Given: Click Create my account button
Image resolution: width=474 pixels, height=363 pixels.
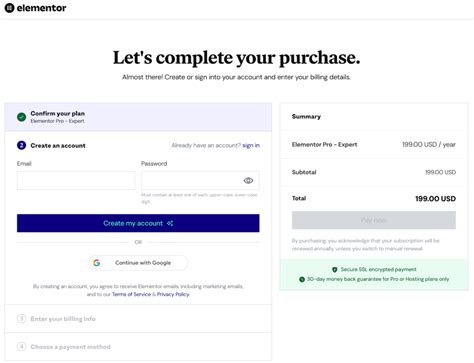Looking at the screenshot, I should pyautogui.click(x=138, y=223).
